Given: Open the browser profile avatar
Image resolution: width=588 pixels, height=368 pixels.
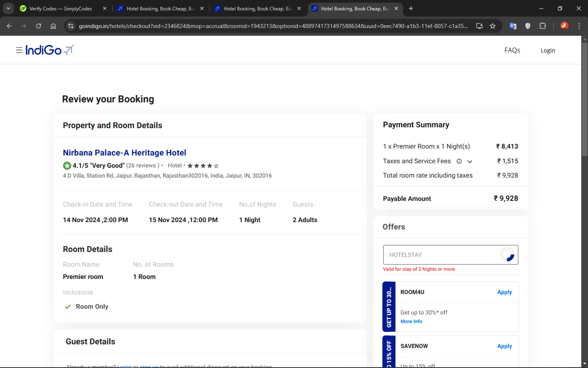Looking at the screenshot, I should [x=564, y=26].
